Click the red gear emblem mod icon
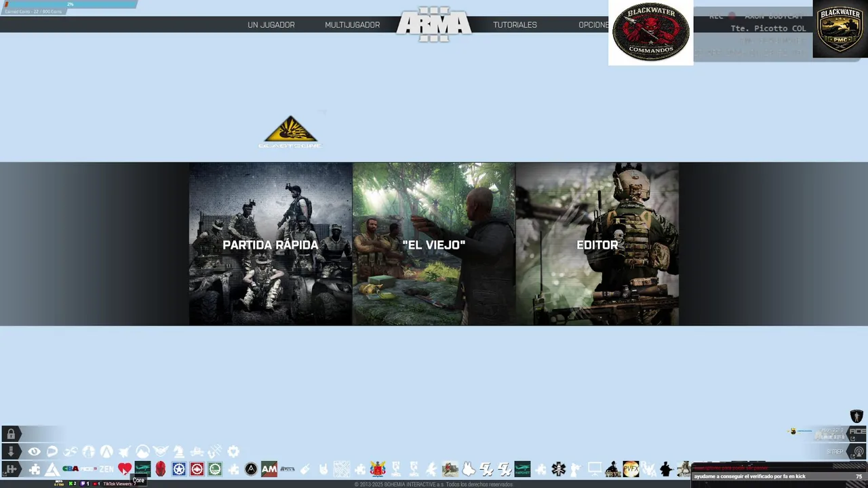The width and height of the screenshot is (868, 488). click(197, 469)
